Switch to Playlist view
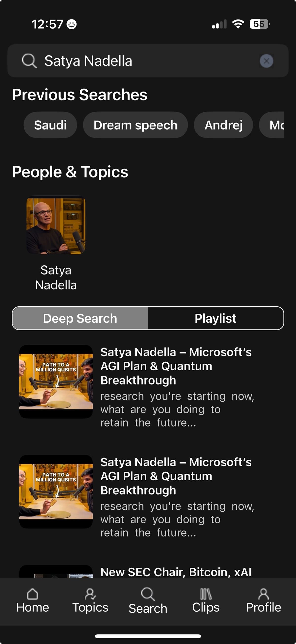Viewport: 296px width, 644px height. point(215,318)
